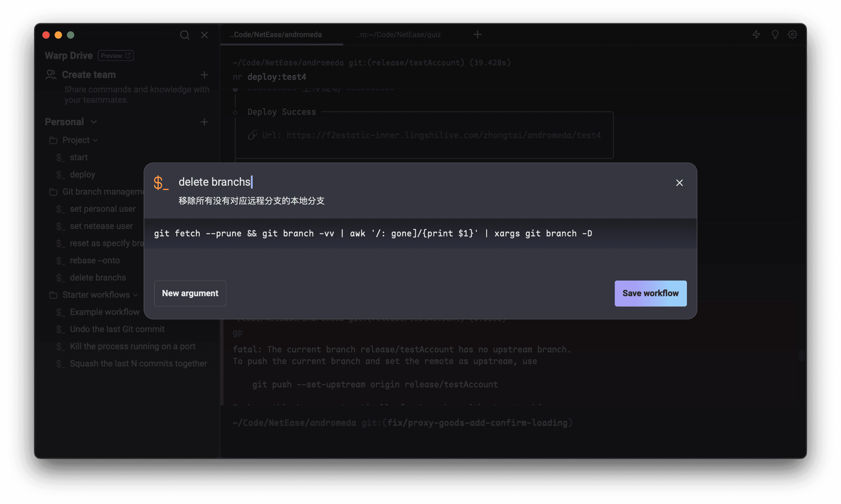841x504 pixels.
Task: Open a new terminal tab with plus icon
Action: [x=477, y=35]
